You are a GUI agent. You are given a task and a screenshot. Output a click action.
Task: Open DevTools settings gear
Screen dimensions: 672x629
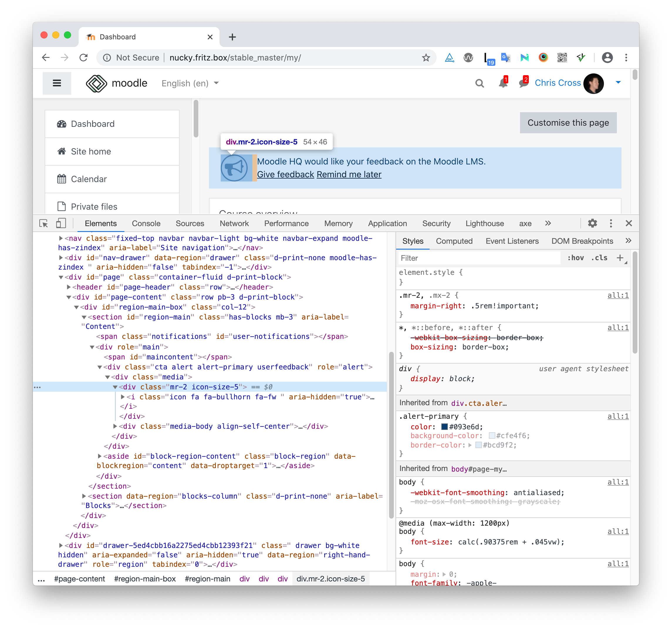tap(592, 223)
